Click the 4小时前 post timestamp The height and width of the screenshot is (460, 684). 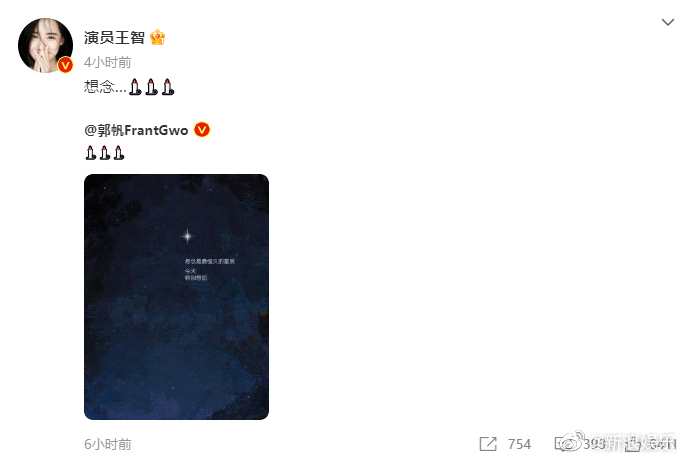pyautogui.click(x=107, y=62)
